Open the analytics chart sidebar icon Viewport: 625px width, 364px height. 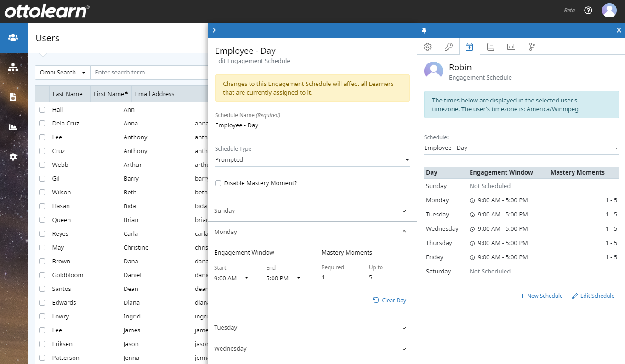pos(13,127)
